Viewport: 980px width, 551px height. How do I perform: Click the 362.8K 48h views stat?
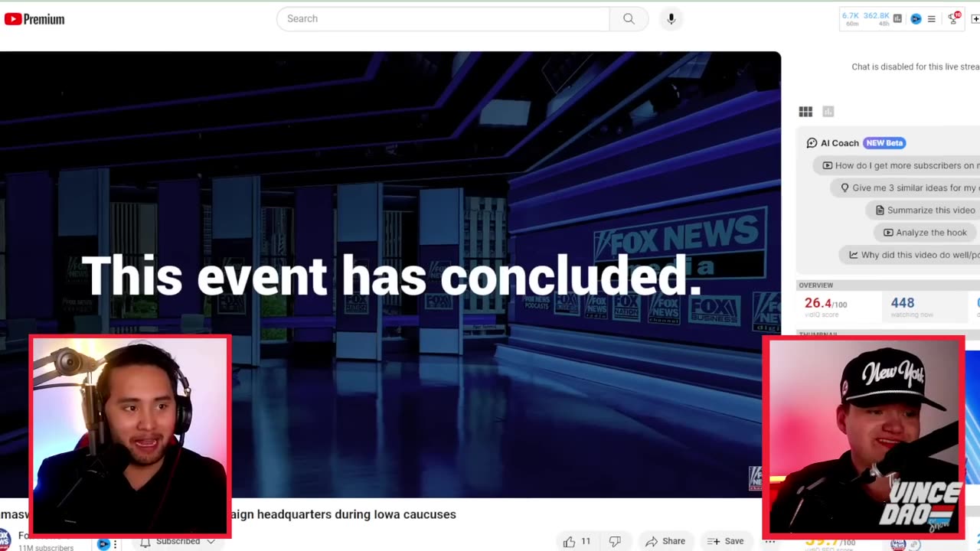[x=877, y=18]
